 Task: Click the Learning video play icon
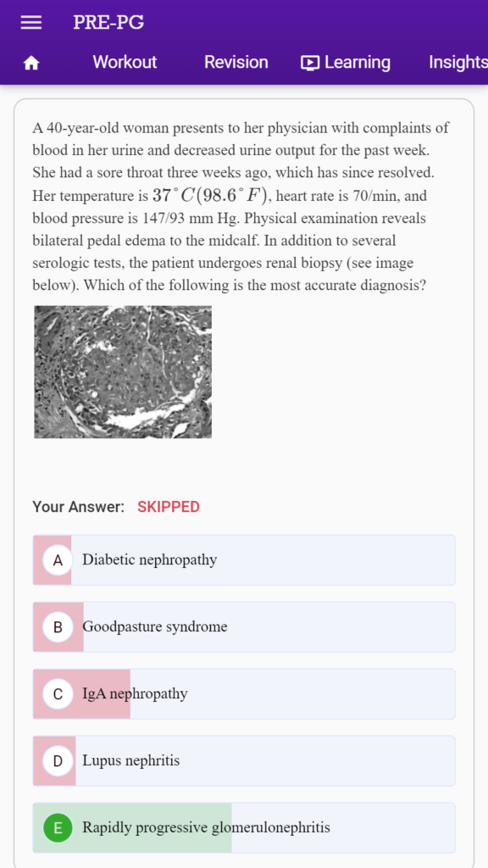tap(310, 63)
